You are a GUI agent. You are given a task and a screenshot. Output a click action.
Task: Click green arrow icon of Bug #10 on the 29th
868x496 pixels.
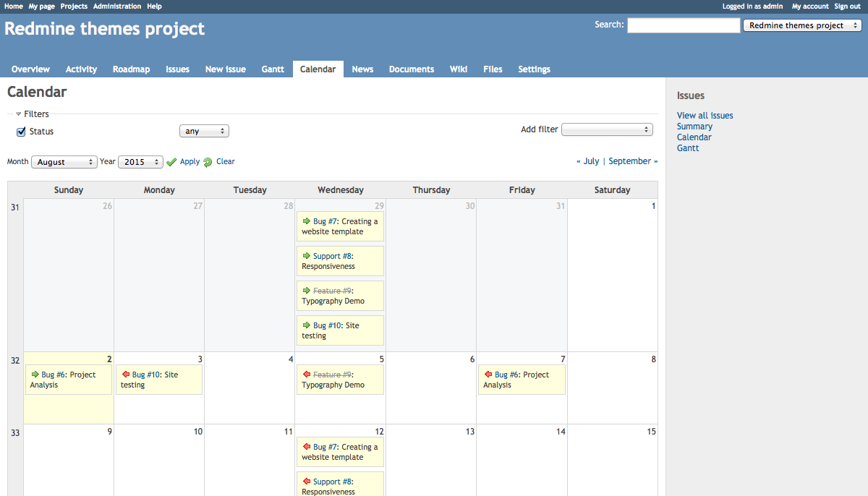tap(306, 325)
